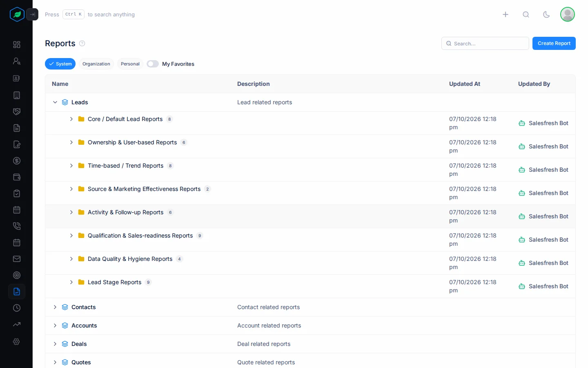Open the calendar icon below phone in sidebar

17,242
